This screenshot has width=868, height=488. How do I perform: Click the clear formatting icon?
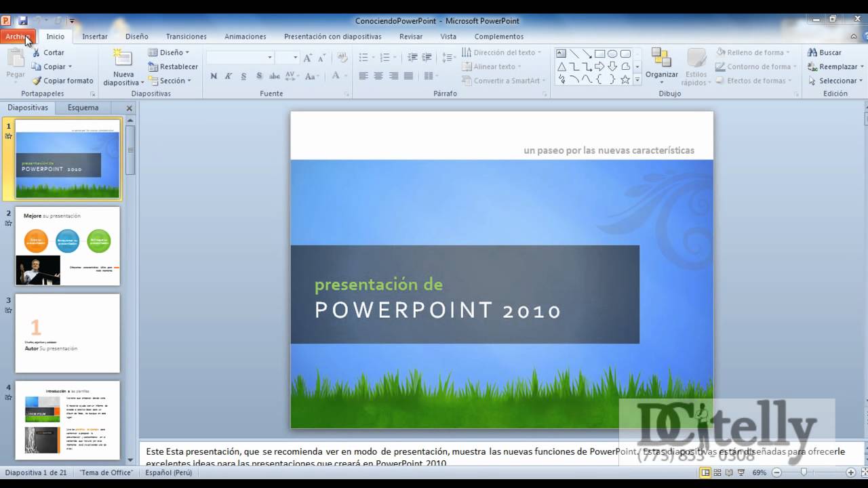click(x=342, y=58)
